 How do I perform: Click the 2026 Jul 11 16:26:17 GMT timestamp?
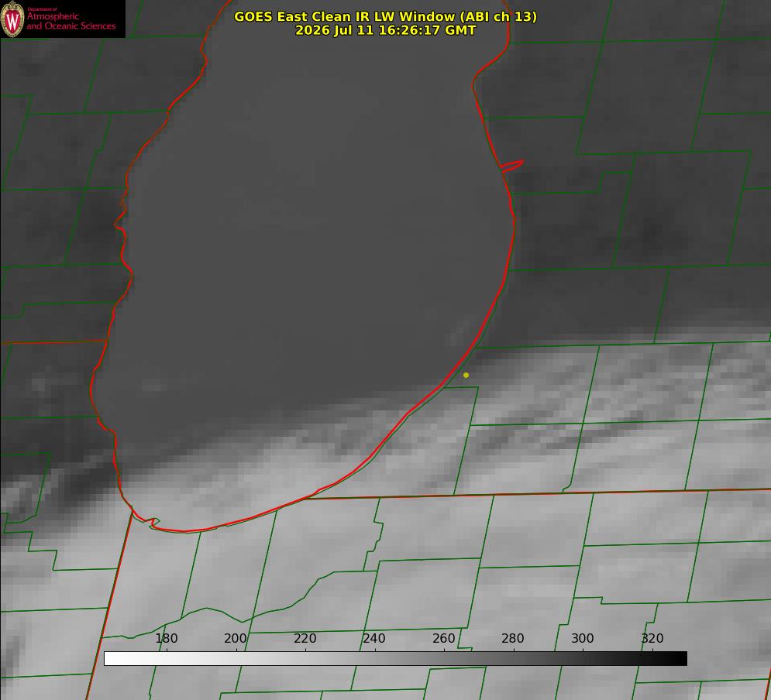pyautogui.click(x=386, y=30)
